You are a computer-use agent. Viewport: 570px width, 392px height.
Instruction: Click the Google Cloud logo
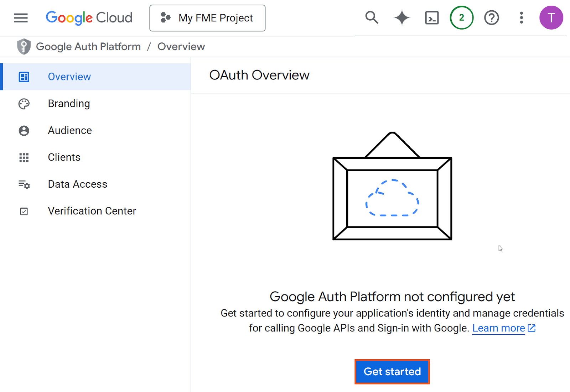(89, 18)
